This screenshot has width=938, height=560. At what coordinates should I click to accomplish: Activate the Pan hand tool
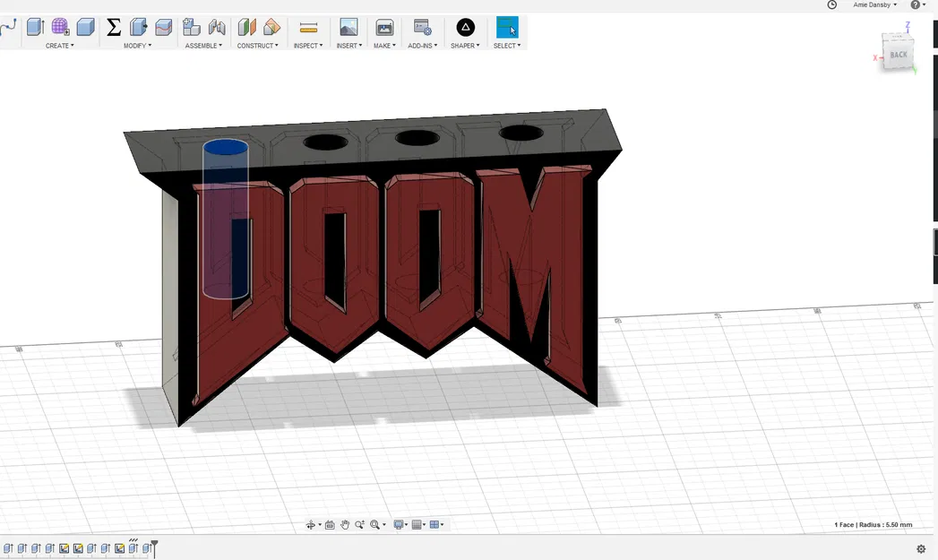pyautogui.click(x=345, y=525)
